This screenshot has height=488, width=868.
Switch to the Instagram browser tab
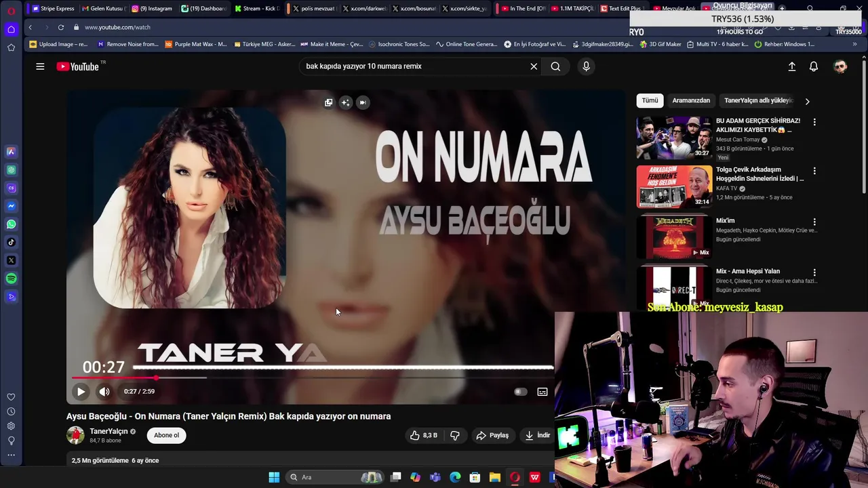click(152, 8)
